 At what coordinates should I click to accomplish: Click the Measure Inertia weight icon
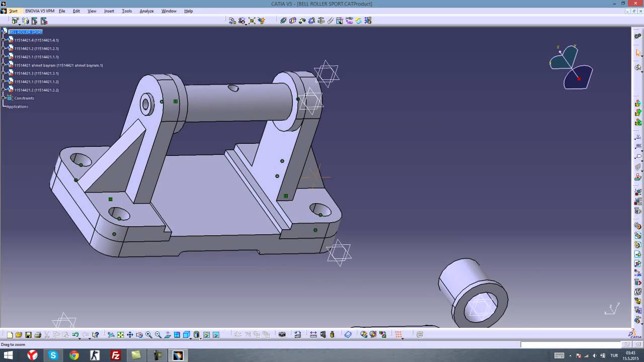click(x=332, y=334)
